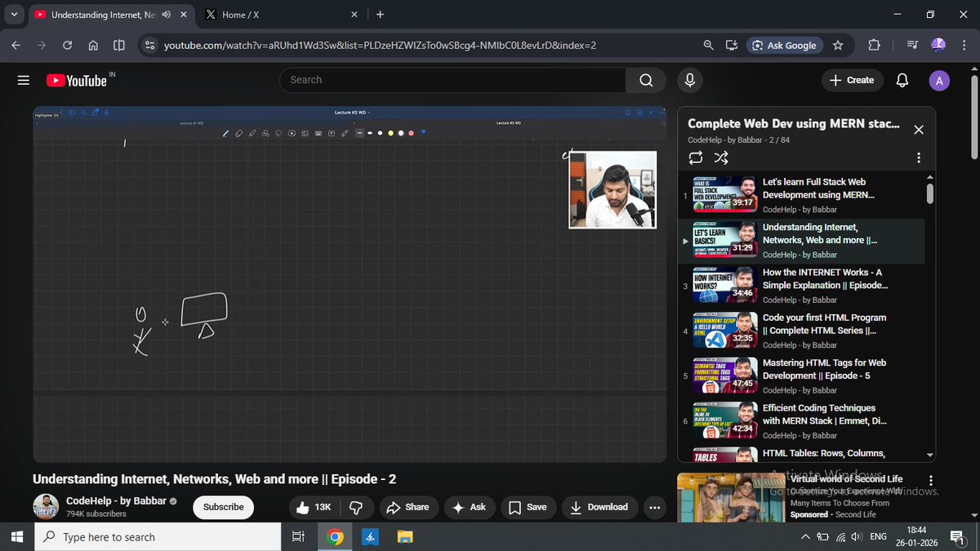The image size is (980, 551).
Task: Reload the page in Chrome
Action: click(x=67, y=46)
